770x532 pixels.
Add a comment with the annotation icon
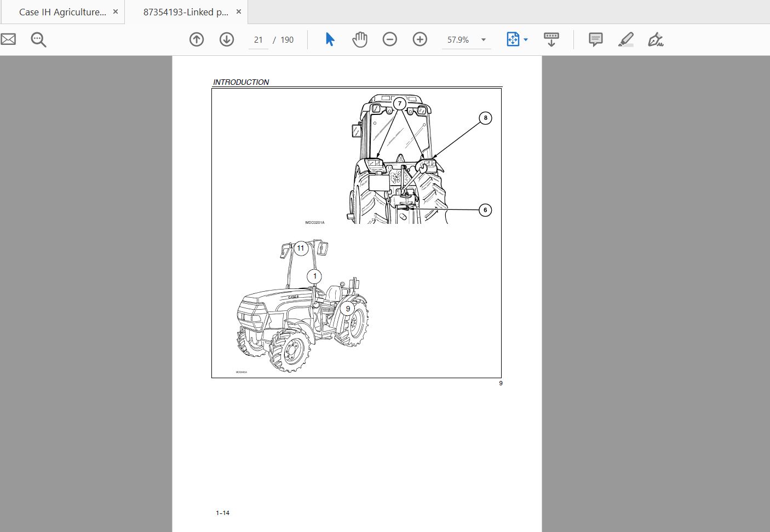pyautogui.click(x=595, y=39)
